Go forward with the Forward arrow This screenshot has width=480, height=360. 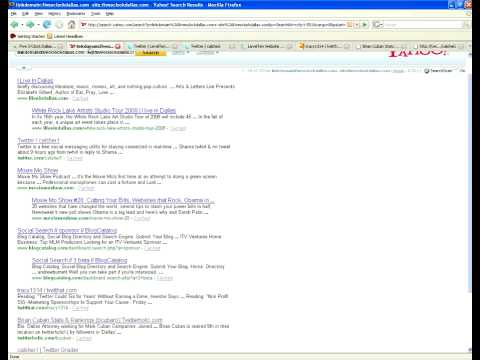30,25
